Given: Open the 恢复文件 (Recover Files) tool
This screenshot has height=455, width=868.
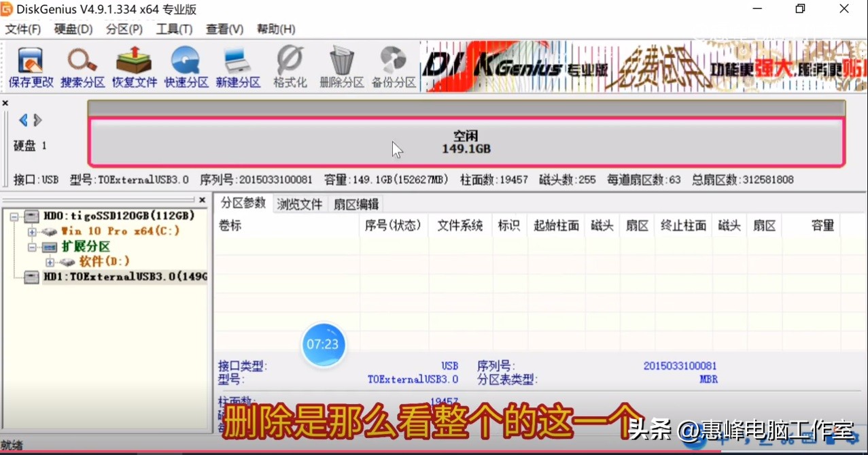Looking at the screenshot, I should [x=134, y=65].
